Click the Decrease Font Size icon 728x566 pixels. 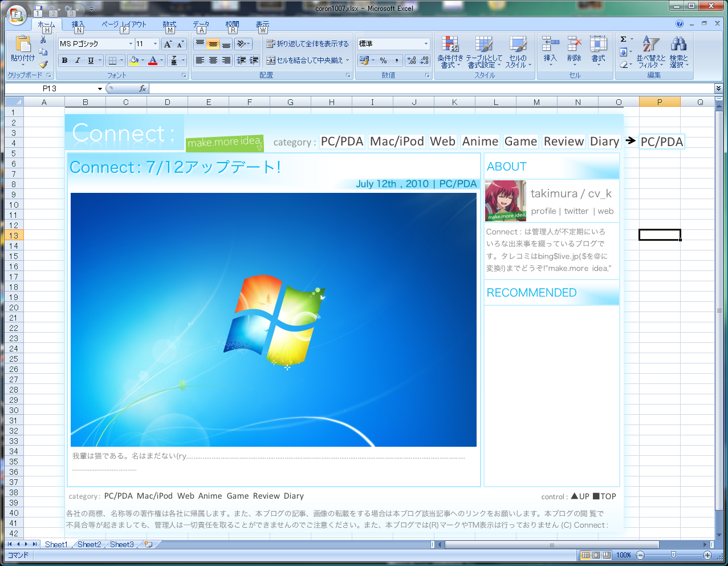[x=180, y=44]
